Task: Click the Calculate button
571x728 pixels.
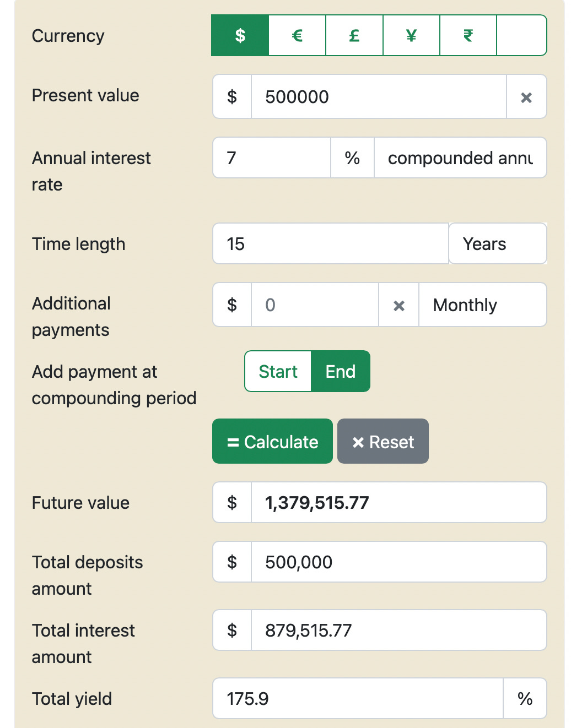Action: pos(272,442)
